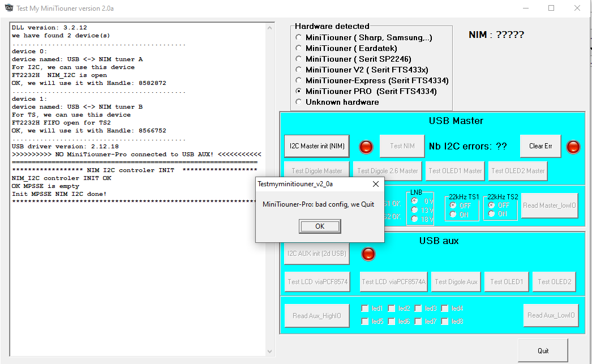Click the Test LCD viaPCF8574 button
The image size is (592, 364).
pyautogui.click(x=317, y=282)
